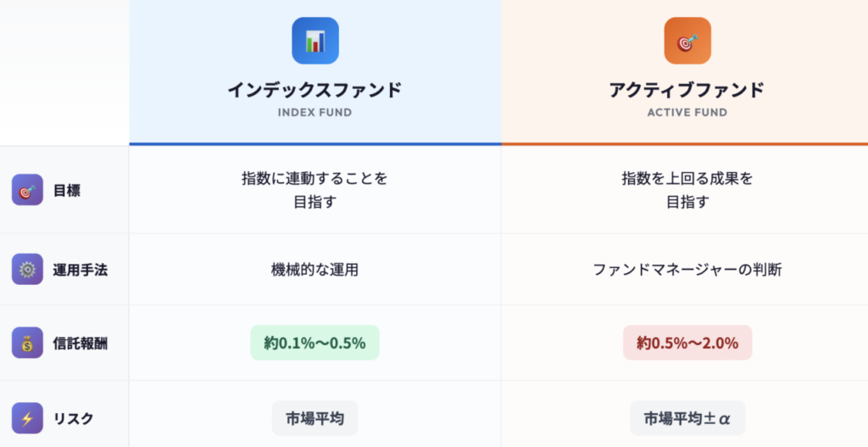Click the 信託報酬 row label
Viewport: 868px width, 447px height.
pyautogui.click(x=81, y=343)
